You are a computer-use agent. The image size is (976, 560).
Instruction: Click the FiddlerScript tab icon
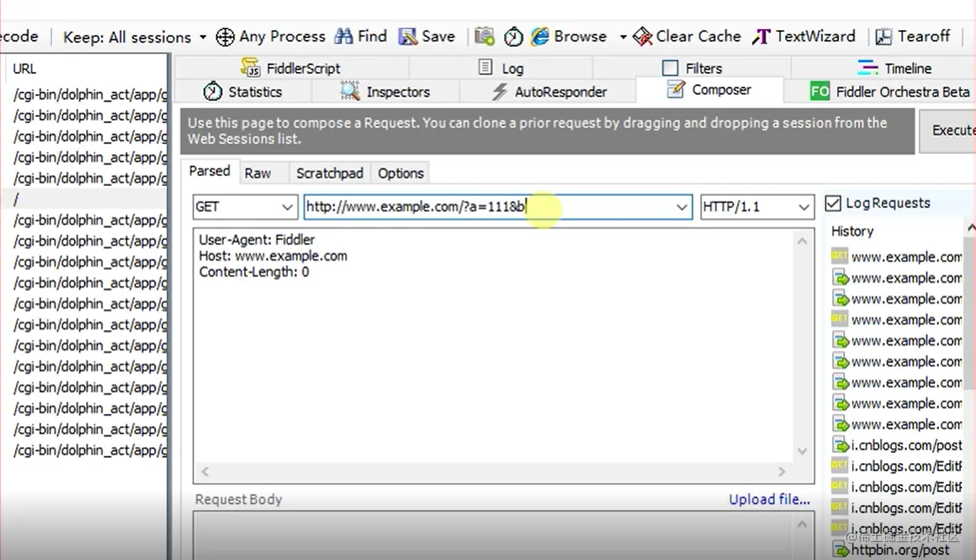250,68
